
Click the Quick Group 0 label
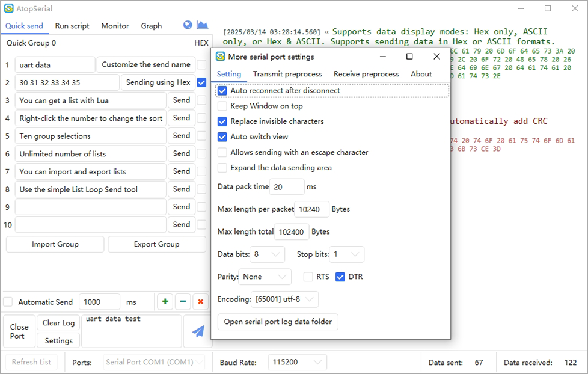(x=31, y=43)
